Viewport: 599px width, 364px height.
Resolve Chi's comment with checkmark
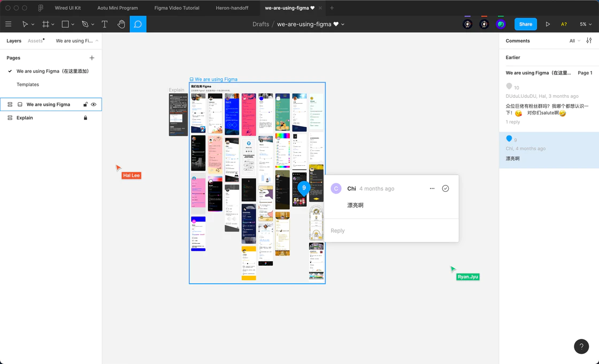click(x=446, y=188)
